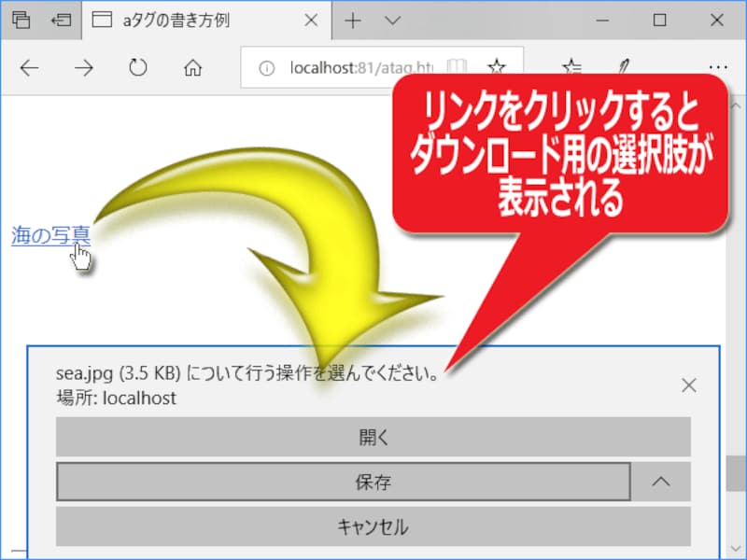Image resolution: width=747 pixels, height=560 pixels.
Task: Open a new tab
Action: tap(352, 19)
